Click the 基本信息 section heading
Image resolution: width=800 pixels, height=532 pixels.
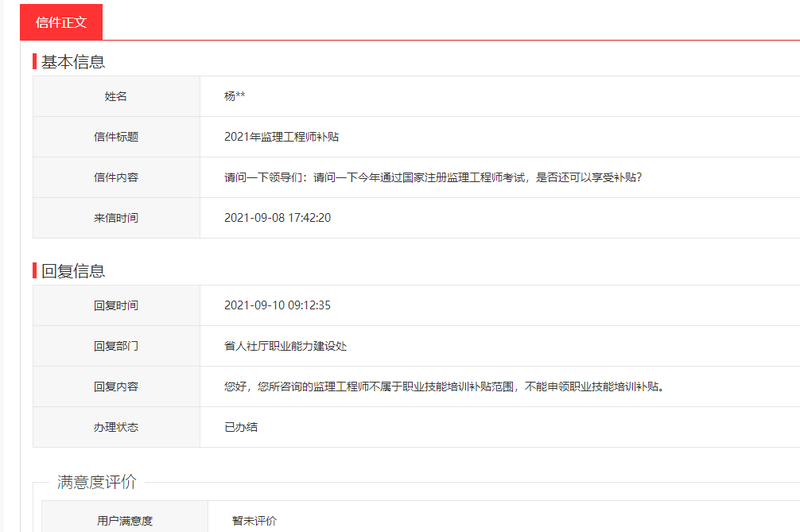click(73, 62)
